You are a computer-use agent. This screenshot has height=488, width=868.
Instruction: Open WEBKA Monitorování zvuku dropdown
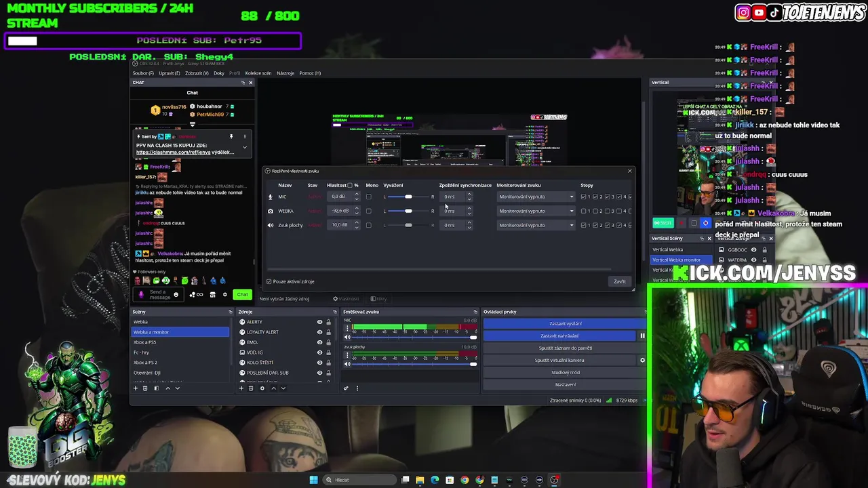click(x=536, y=211)
